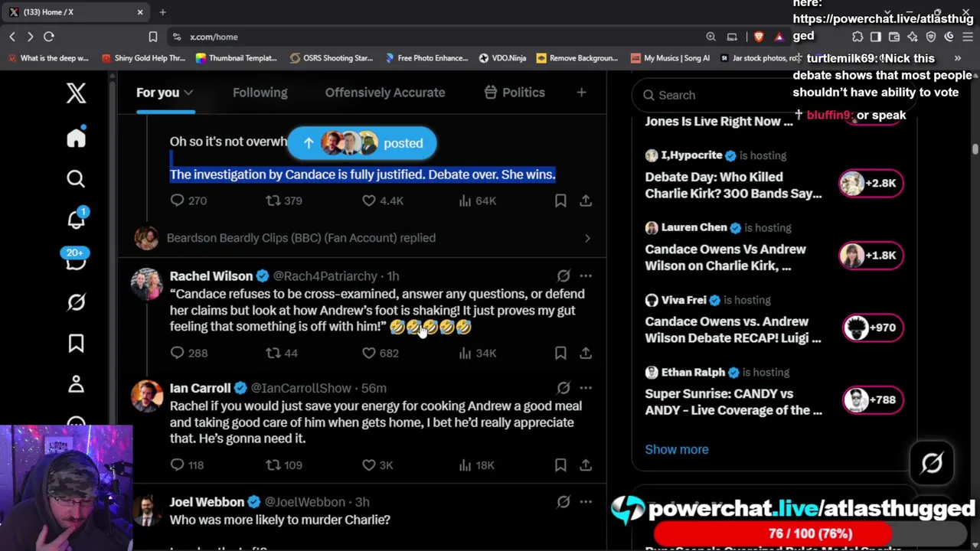Bookmark Ian Carroll's post
This screenshot has width=980, height=551.
coord(560,465)
